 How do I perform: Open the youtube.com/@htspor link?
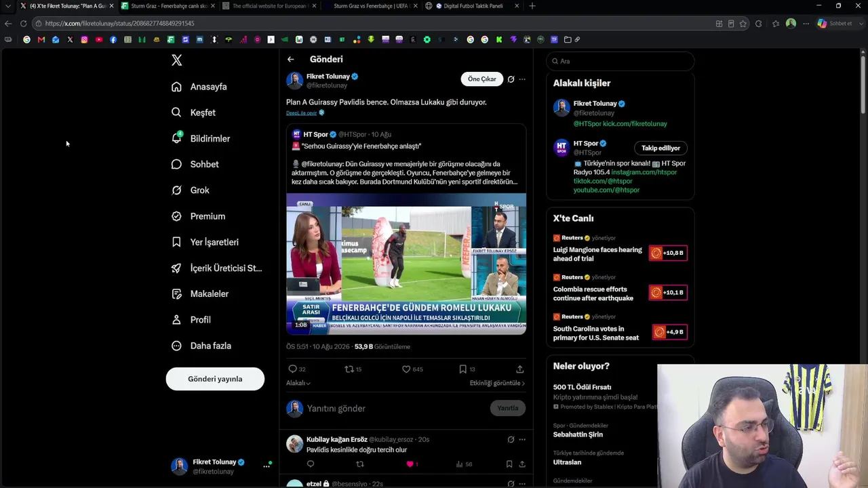[606, 190]
